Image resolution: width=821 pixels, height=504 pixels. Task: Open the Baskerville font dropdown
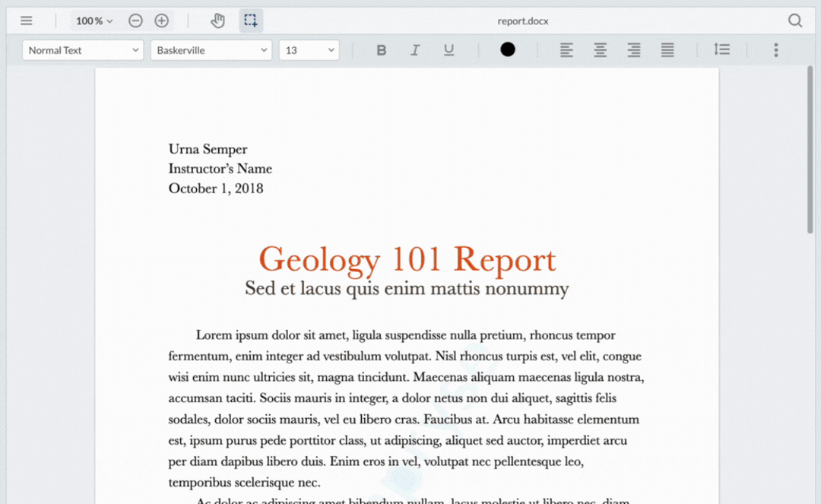point(211,49)
